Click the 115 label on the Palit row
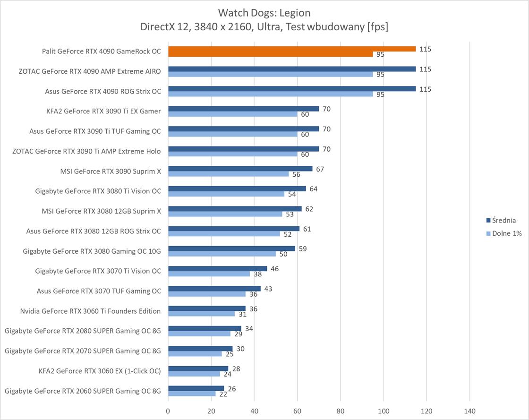This screenshot has width=529, height=420. click(425, 49)
